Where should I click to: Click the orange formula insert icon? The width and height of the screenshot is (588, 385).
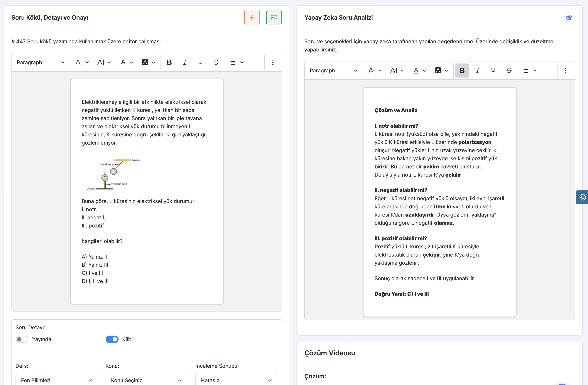point(252,18)
